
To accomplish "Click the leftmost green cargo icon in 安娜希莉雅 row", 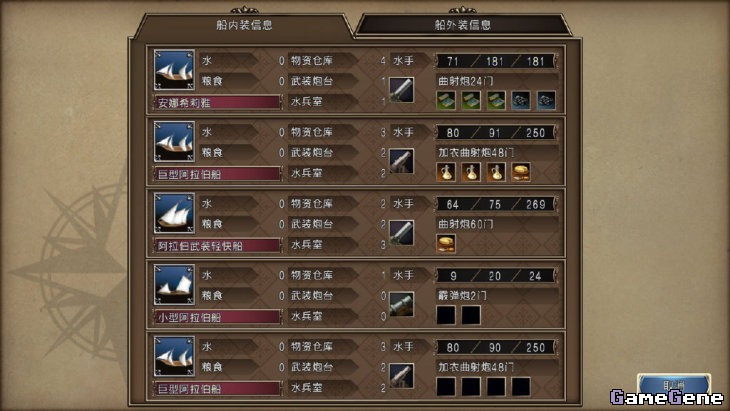I will coord(446,101).
